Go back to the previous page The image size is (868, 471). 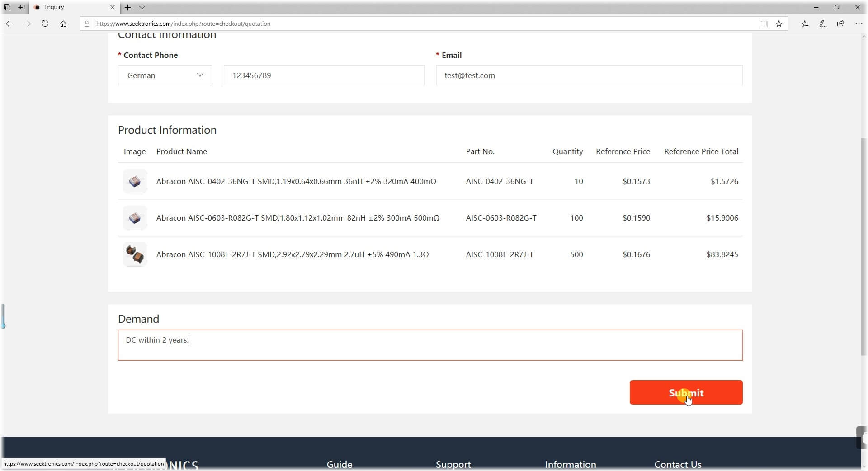(x=9, y=24)
